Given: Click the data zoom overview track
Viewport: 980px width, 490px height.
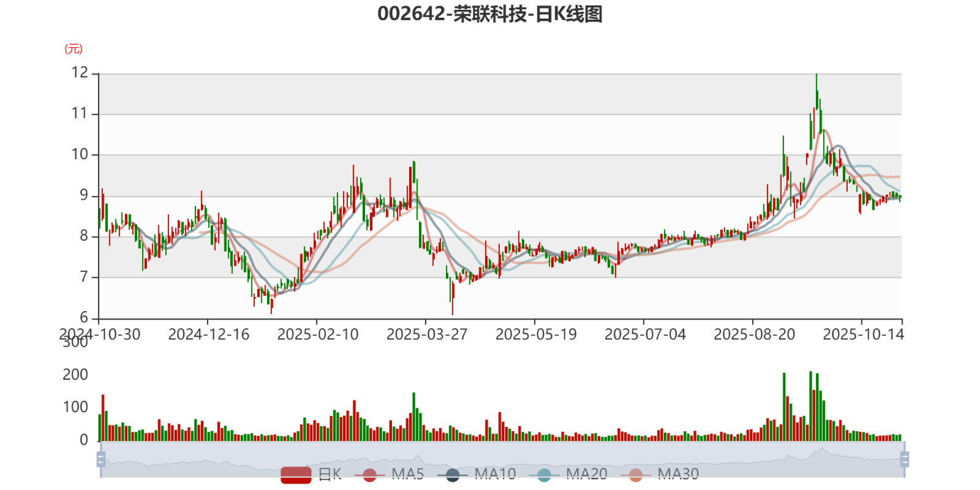Looking at the screenshot, I should tap(502, 459).
